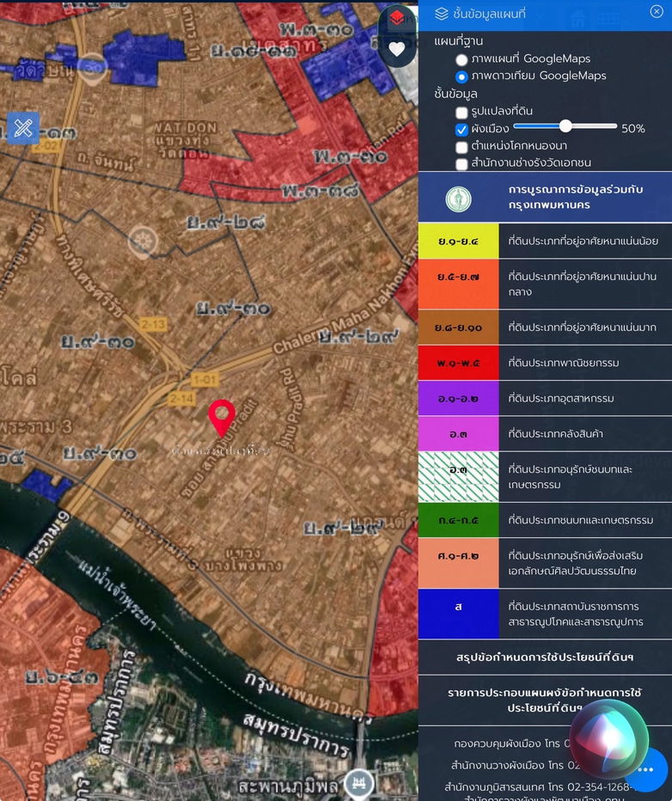
Task: Uncheck the ผังเมือง city plan checkbox
Action: click(461, 130)
